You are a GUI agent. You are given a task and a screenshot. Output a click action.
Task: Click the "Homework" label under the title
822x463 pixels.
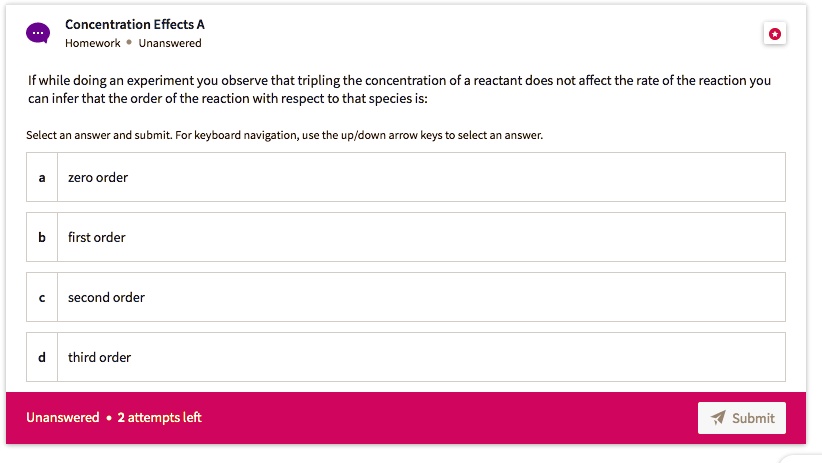click(92, 43)
